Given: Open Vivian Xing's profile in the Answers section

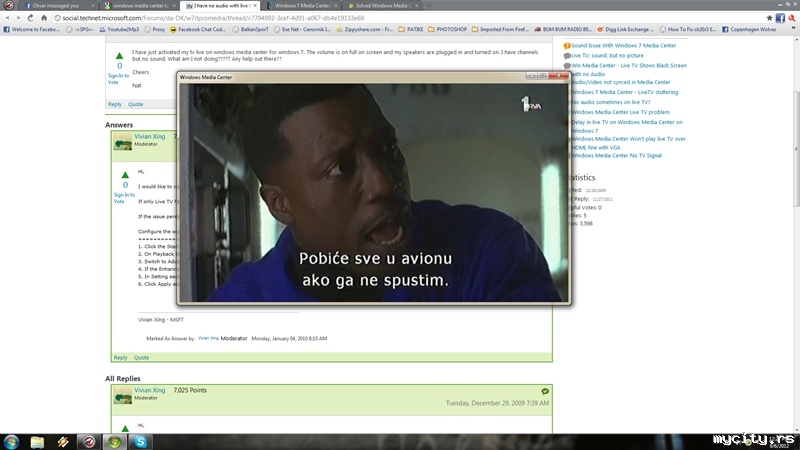Looking at the screenshot, I should [x=149, y=136].
